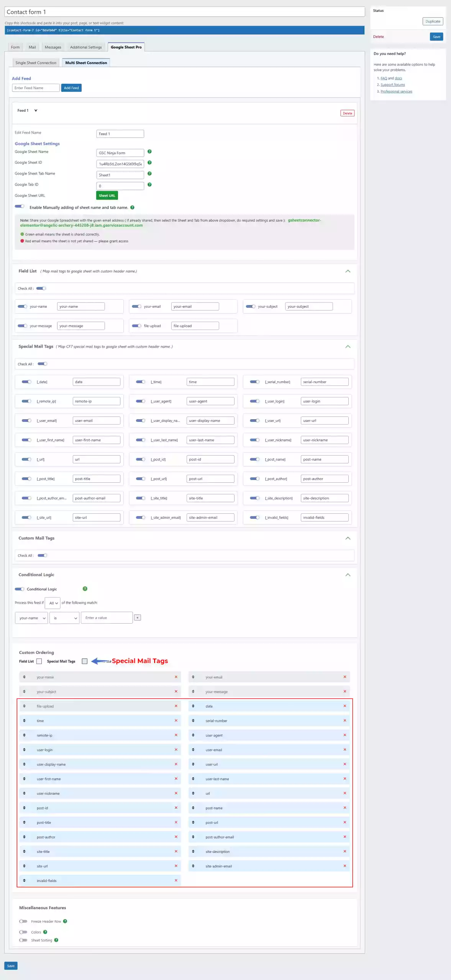Image resolution: width=451 pixels, height=980 pixels.
Task: Click help icon next to Google Sheet Name
Action: [149, 152]
